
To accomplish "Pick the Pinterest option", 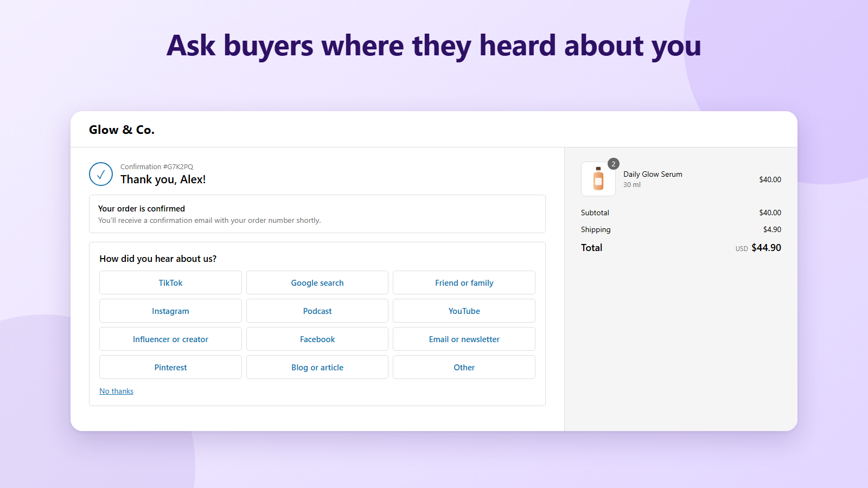I will pyautogui.click(x=170, y=367).
